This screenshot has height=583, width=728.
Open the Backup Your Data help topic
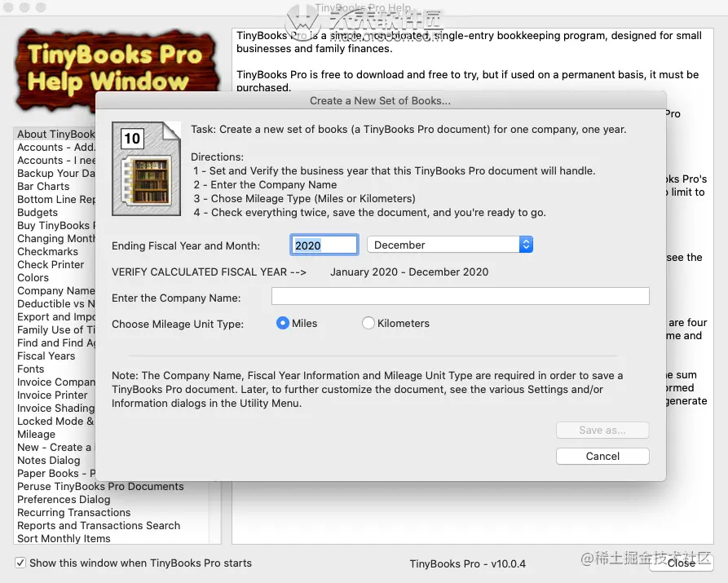[x=55, y=174]
